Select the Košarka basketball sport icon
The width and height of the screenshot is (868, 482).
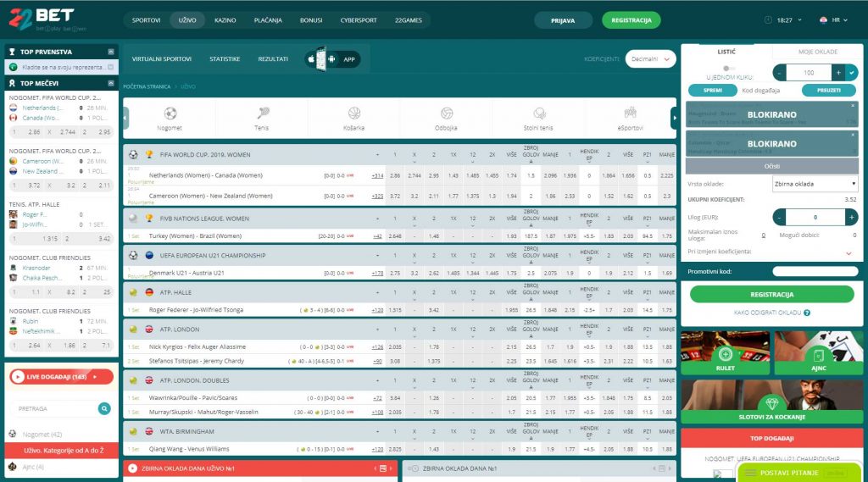pyautogui.click(x=354, y=114)
